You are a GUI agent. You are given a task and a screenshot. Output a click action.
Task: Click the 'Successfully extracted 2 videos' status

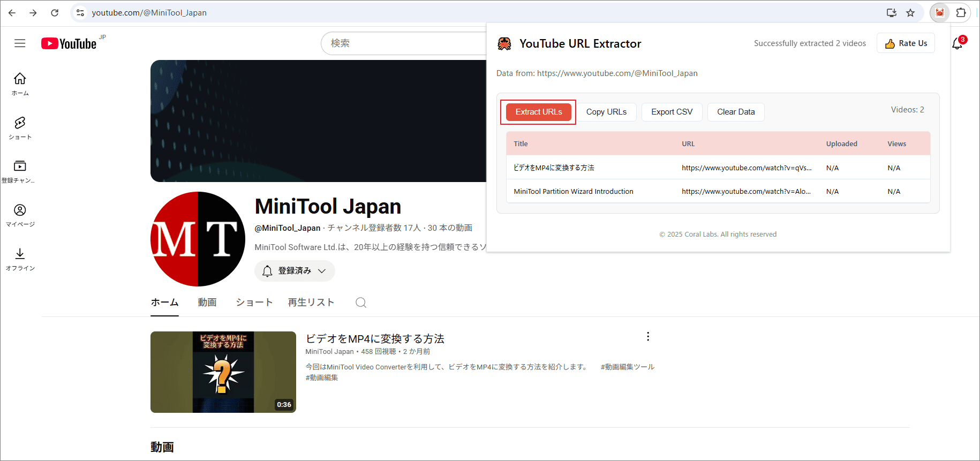[x=810, y=43]
